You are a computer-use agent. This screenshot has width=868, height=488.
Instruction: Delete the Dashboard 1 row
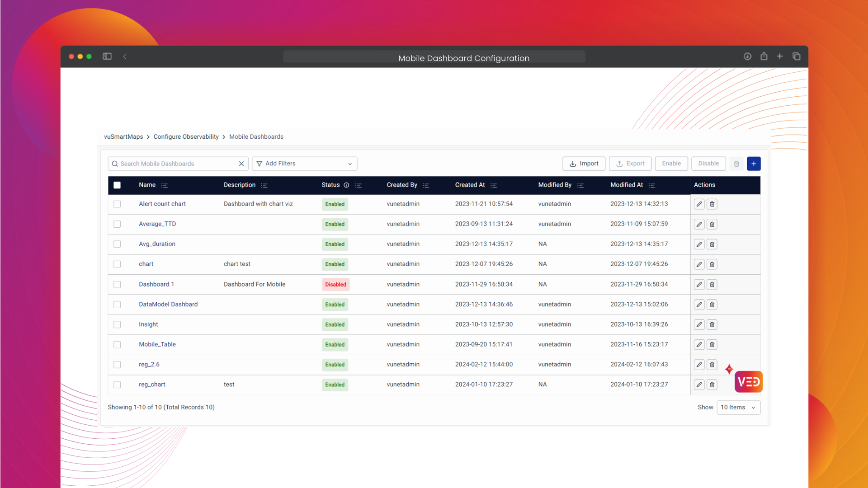click(712, 285)
